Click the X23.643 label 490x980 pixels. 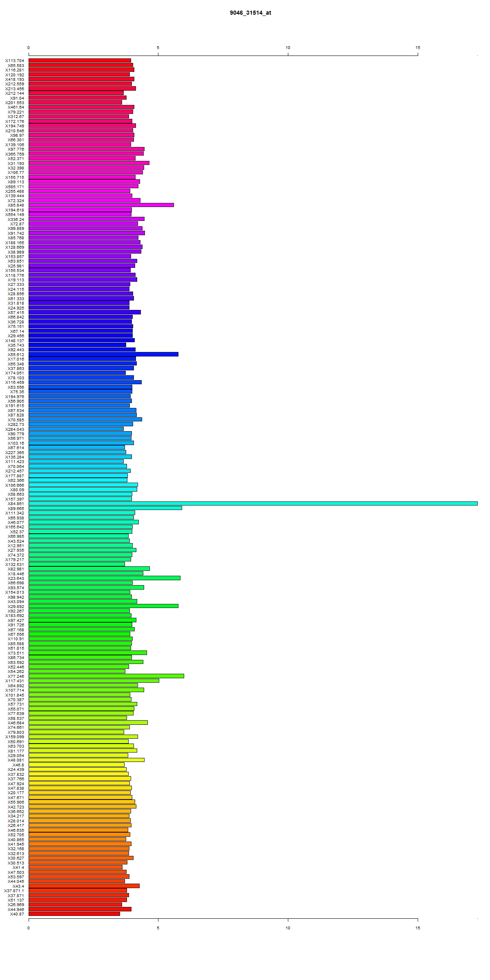click(x=16, y=578)
